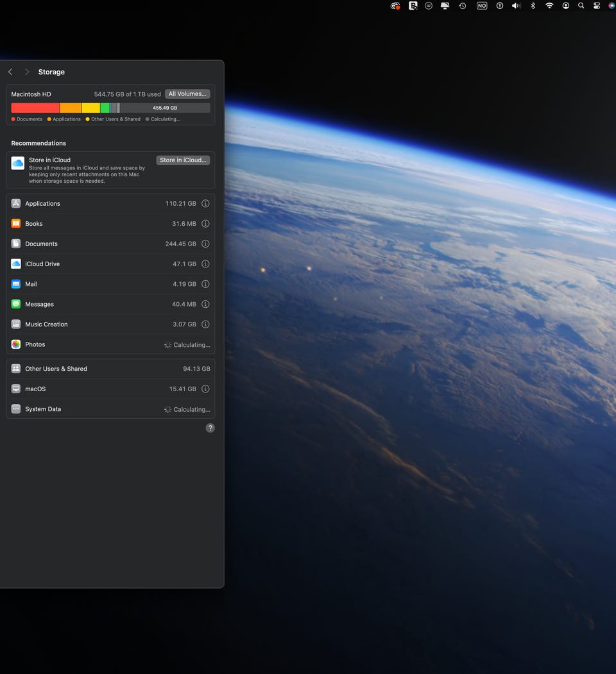This screenshot has width=616, height=674.
Task: Open the All Volumes list
Action: (x=187, y=94)
